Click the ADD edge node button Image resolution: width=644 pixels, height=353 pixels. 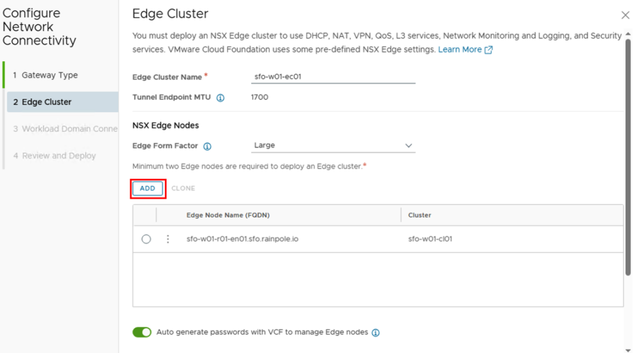[x=148, y=188]
